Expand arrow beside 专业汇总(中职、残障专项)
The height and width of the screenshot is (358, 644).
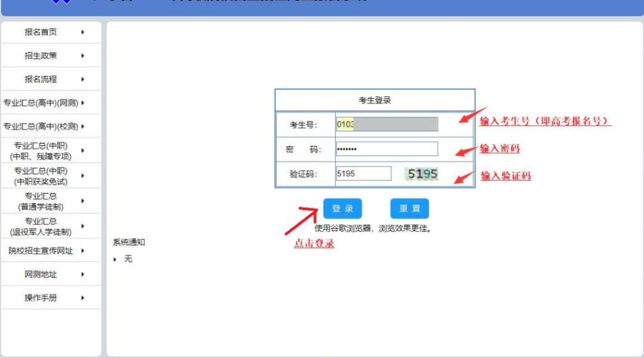(82, 151)
